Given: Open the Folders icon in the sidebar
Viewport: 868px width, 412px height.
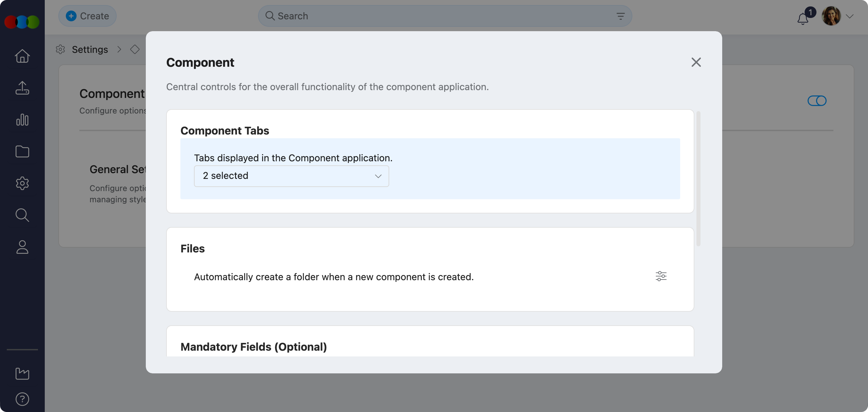Looking at the screenshot, I should pos(22,151).
